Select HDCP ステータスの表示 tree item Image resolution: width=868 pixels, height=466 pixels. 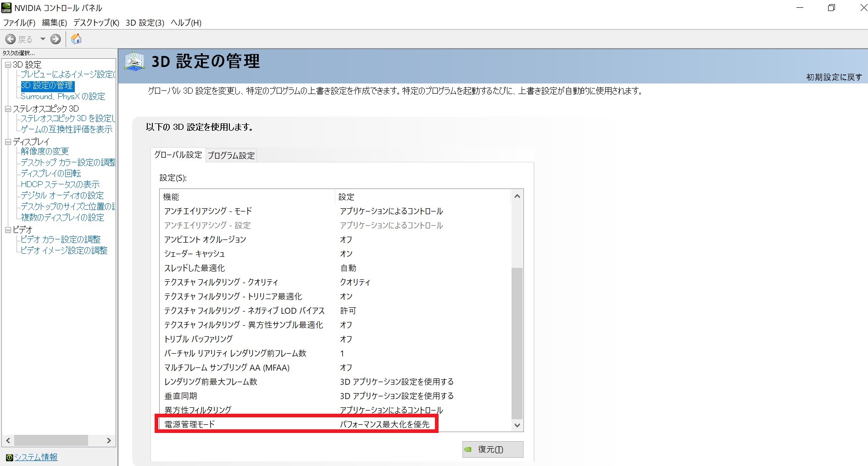pyautogui.click(x=60, y=184)
